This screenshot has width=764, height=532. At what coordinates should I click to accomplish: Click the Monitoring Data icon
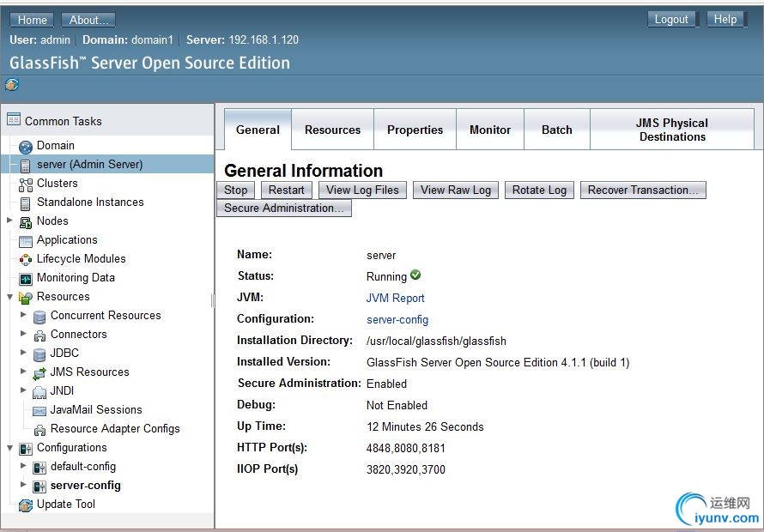[x=26, y=279]
